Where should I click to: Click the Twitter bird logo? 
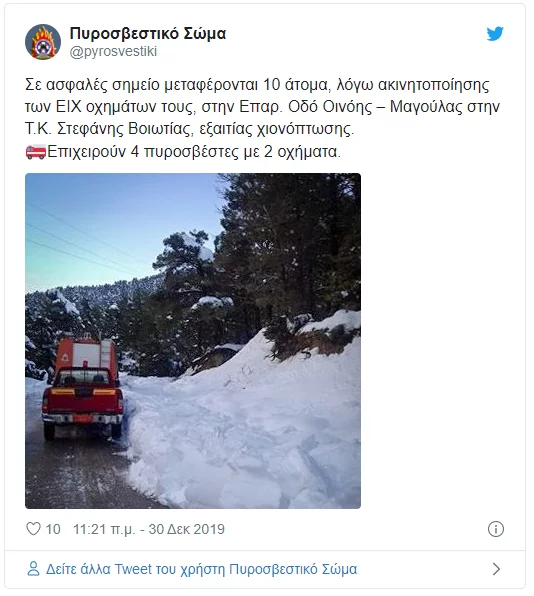tap(495, 34)
